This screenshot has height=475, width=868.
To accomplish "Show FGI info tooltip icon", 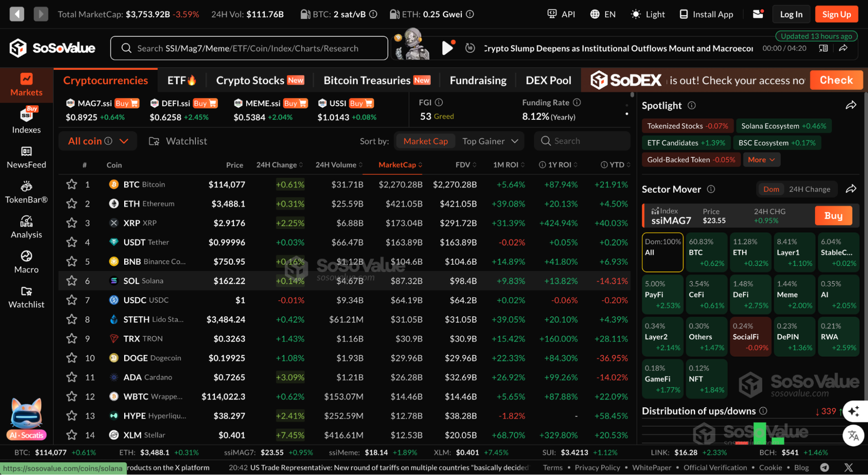I will [439, 102].
